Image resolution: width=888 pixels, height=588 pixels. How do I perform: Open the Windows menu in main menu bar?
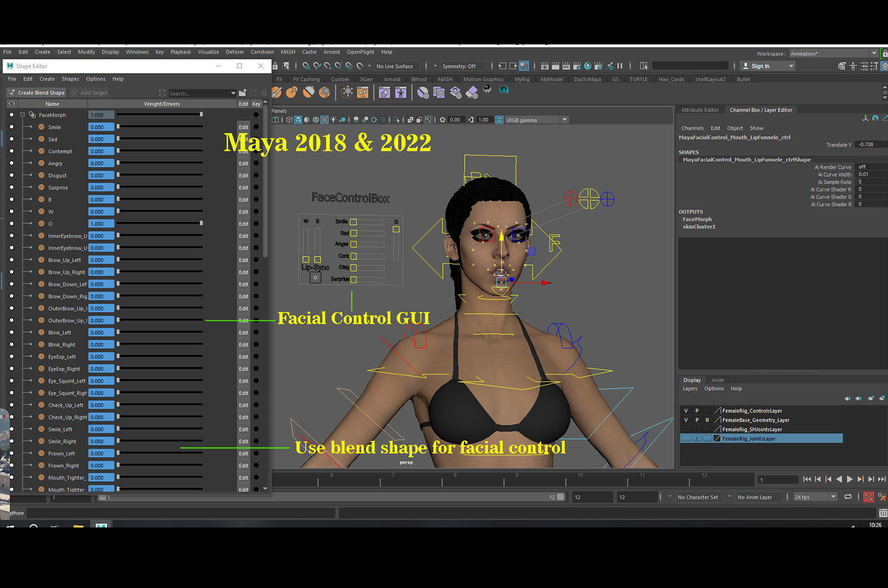tap(137, 52)
